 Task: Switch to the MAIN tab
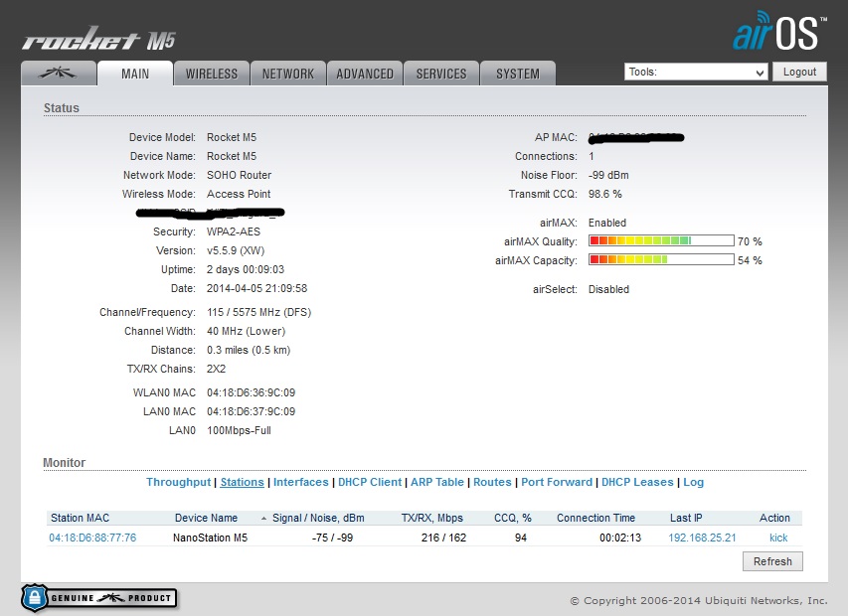pos(135,74)
